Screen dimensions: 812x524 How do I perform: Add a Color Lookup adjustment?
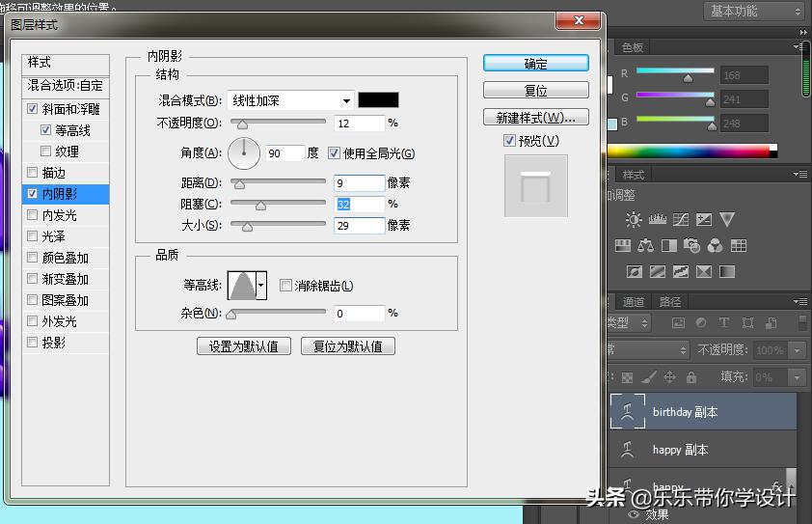(739, 246)
